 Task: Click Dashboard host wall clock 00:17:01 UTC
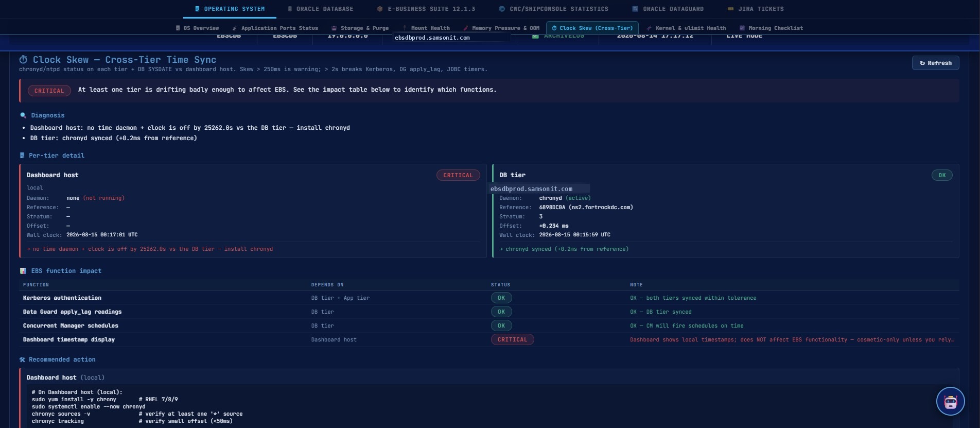pyautogui.click(x=102, y=235)
